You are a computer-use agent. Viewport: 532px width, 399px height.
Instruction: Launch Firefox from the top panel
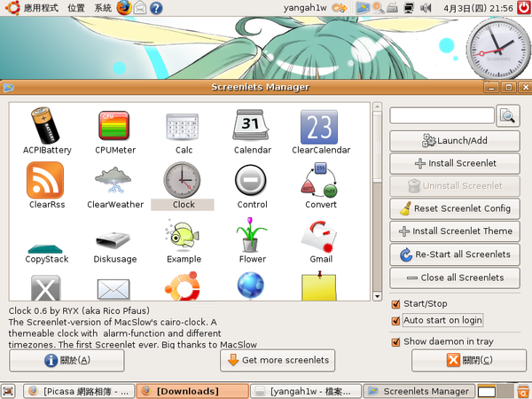124,7
